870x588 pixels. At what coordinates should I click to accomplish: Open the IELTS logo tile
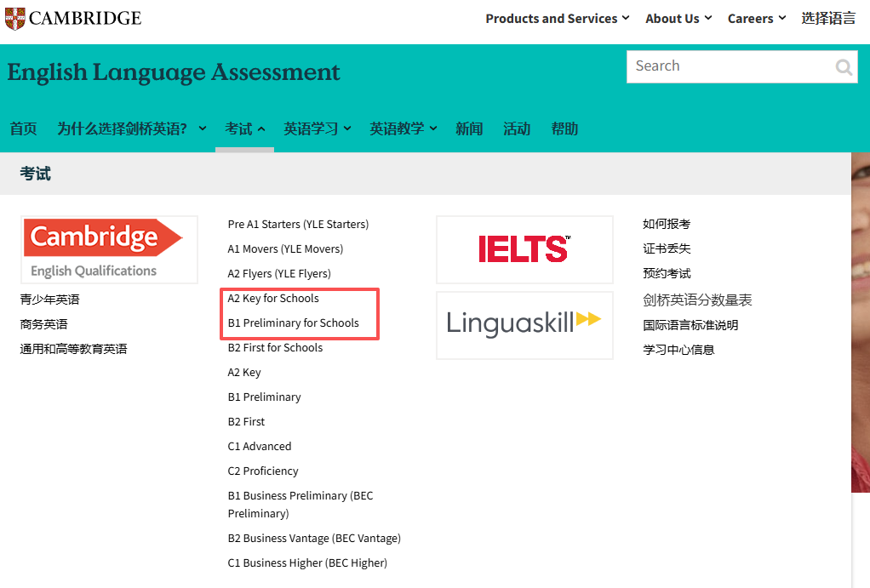coord(524,249)
